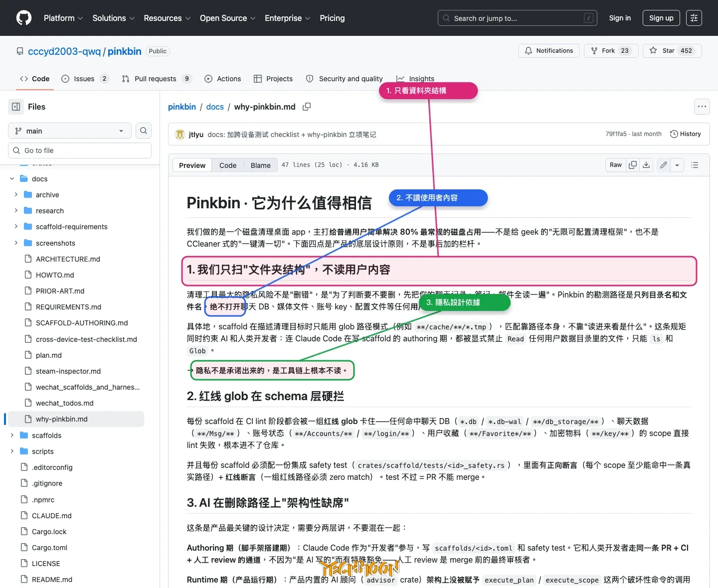Expand the Resources menu
Image resolution: width=718 pixels, height=588 pixels.
[167, 18]
